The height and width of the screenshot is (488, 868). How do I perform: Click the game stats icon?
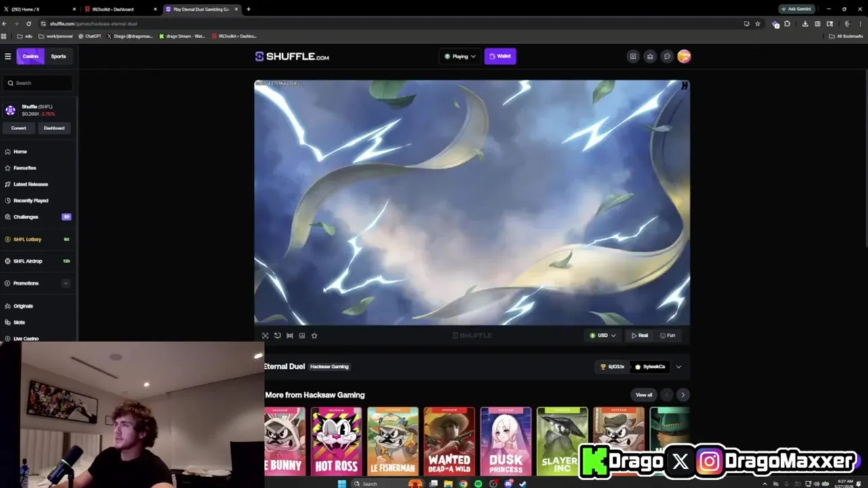pos(302,335)
